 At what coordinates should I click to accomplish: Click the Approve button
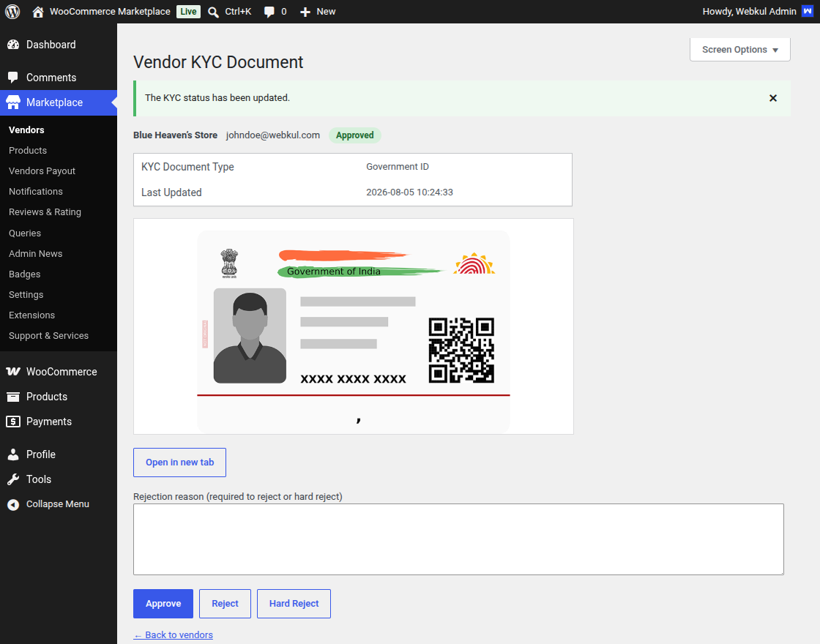click(163, 604)
